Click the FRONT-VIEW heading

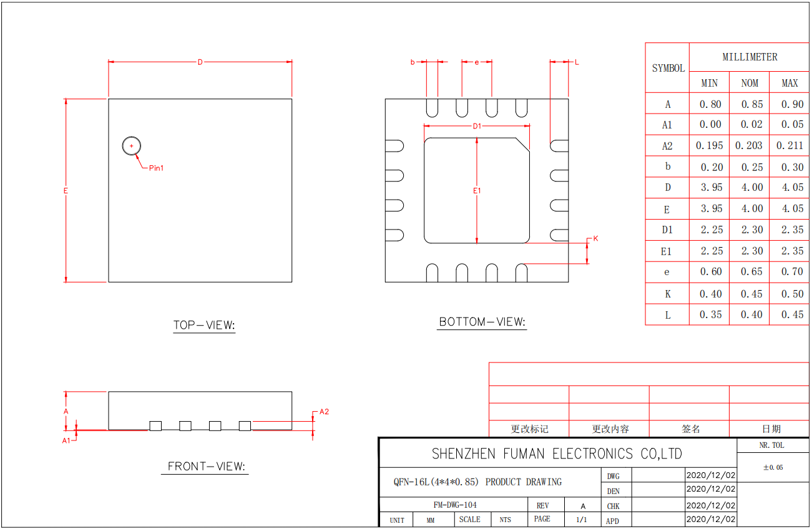point(207,465)
